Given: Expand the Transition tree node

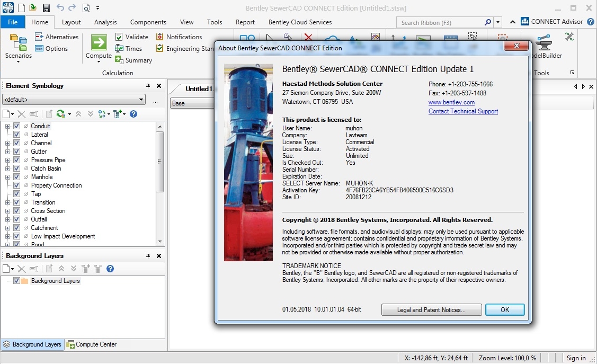Looking at the screenshot, I should pos(7,202).
